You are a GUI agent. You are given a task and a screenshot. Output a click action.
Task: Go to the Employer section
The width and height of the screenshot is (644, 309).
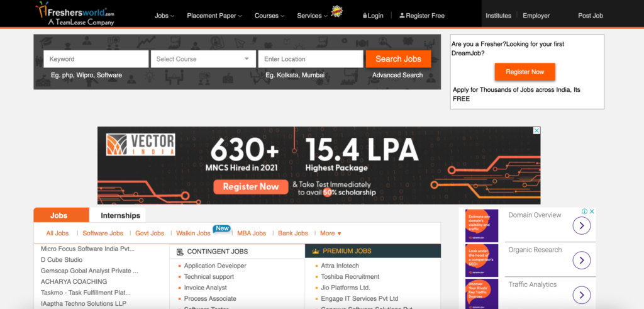(536, 16)
